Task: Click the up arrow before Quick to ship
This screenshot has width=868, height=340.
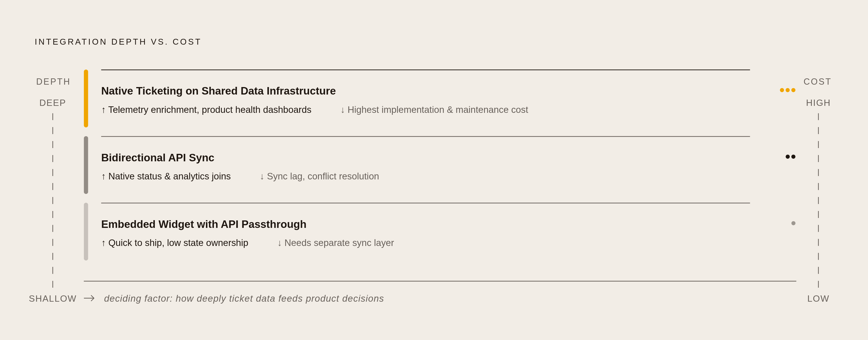Action: click(x=103, y=243)
